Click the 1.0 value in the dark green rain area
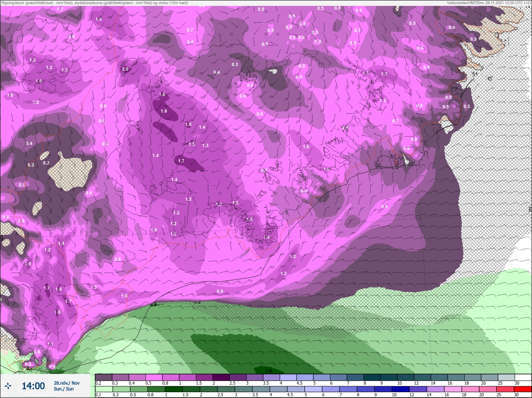This screenshot has height=398, width=532. pyautogui.click(x=268, y=371)
